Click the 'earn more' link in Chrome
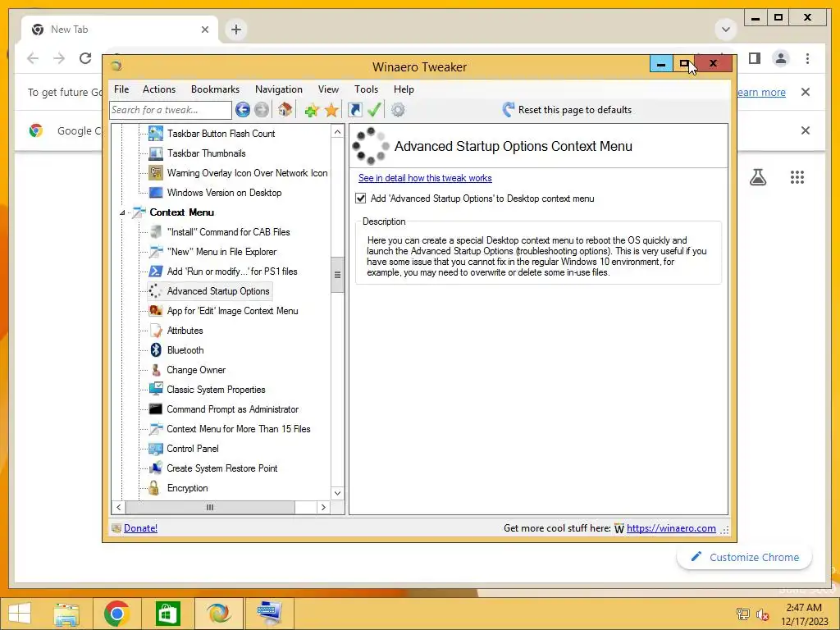The width and height of the screenshot is (840, 630). 761,92
